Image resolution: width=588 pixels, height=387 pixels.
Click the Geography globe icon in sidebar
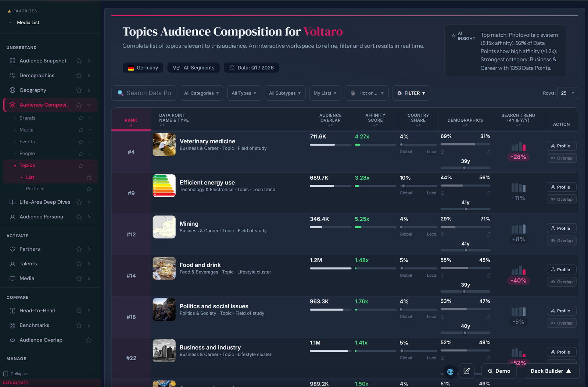(x=12, y=90)
